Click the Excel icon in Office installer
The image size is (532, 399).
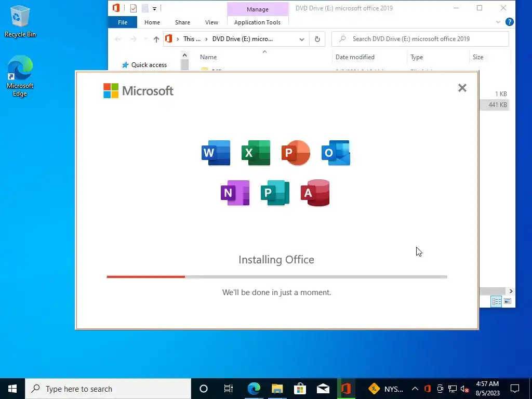(x=256, y=153)
